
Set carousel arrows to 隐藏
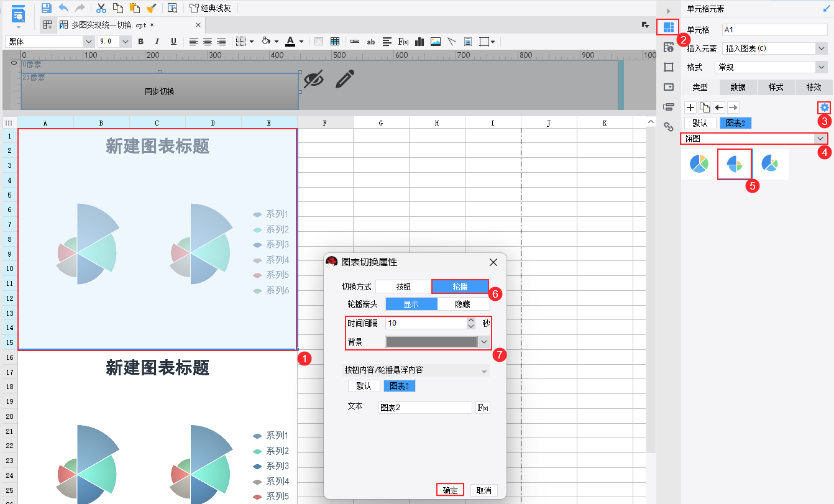464,304
